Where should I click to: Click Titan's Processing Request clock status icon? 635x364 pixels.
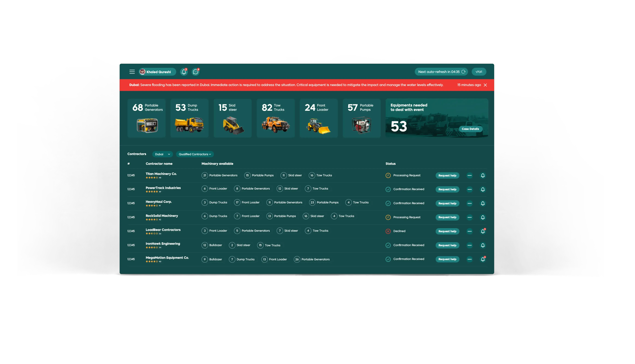pyautogui.click(x=388, y=176)
